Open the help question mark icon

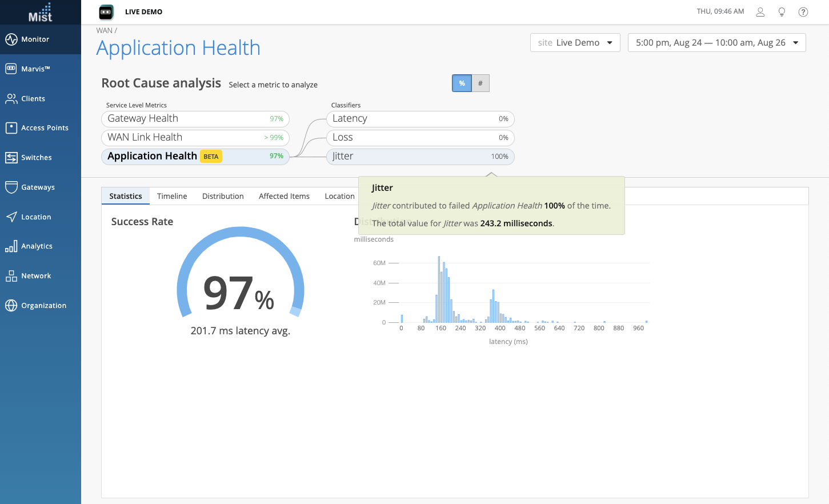(x=803, y=12)
